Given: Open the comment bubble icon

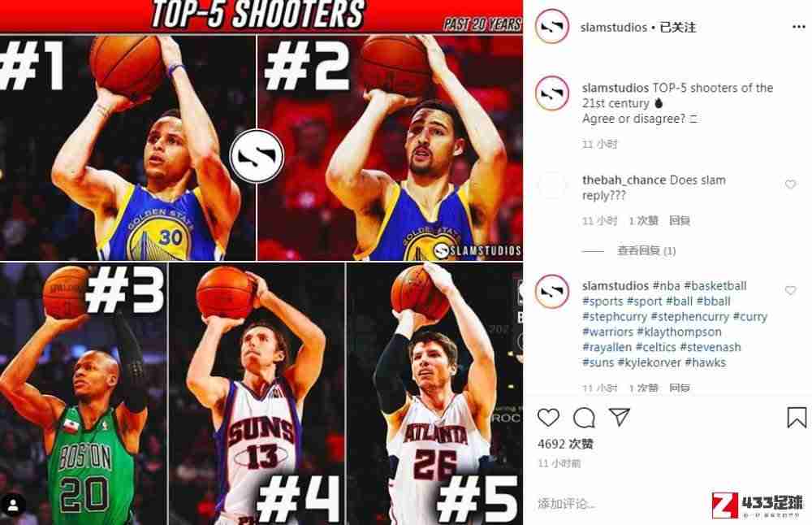Looking at the screenshot, I should (584, 418).
